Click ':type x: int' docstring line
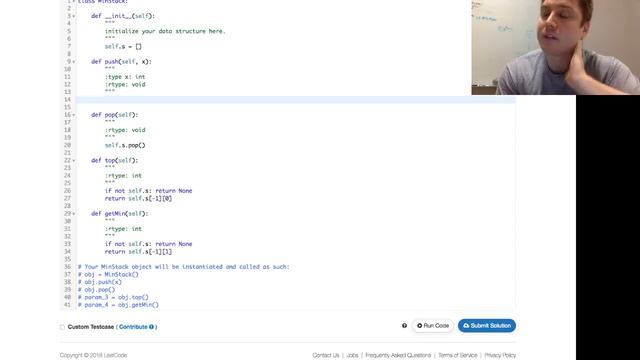640x360 pixels. 125,77
